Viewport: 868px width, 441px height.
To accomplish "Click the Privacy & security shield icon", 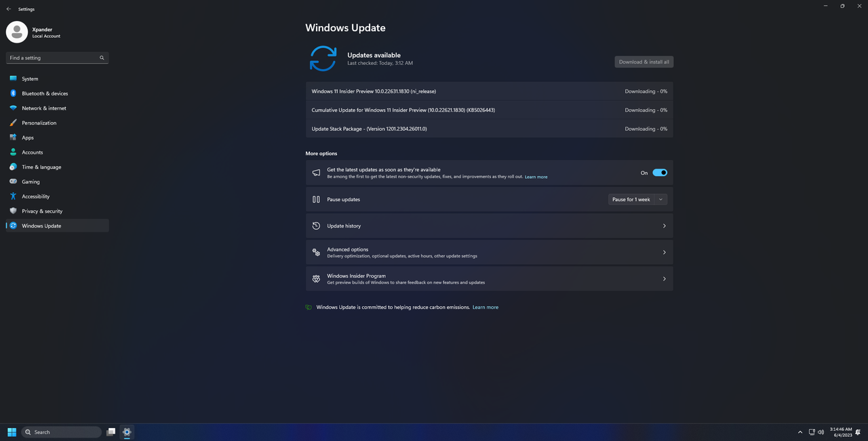I will point(13,211).
